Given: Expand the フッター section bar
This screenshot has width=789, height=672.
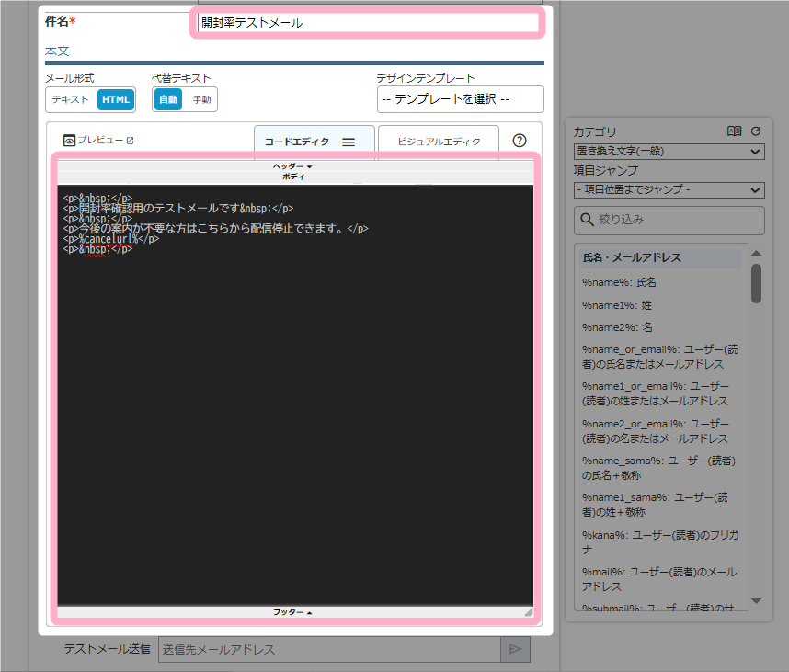Looking at the screenshot, I should point(294,611).
